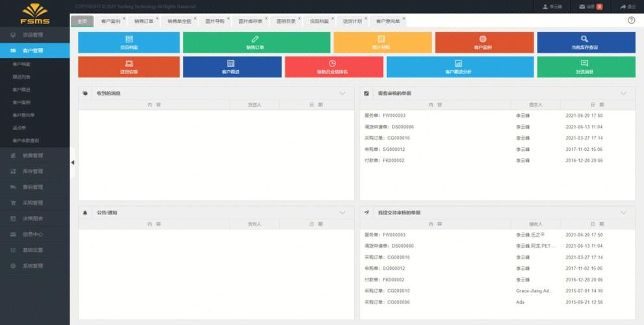Open the 系统管理 system management gear menu
This screenshot has height=325, width=644.
[x=34, y=266]
